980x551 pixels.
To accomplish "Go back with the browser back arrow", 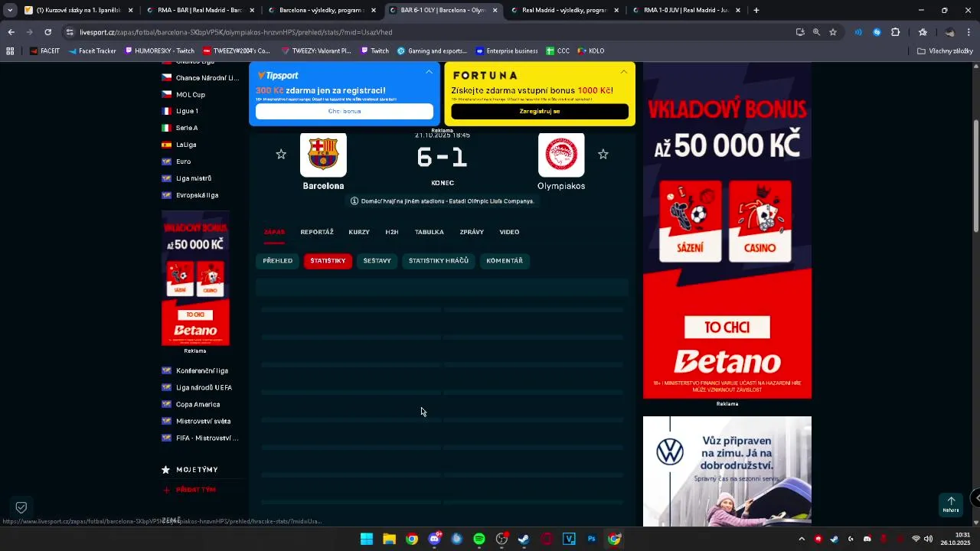I will pos(11,32).
